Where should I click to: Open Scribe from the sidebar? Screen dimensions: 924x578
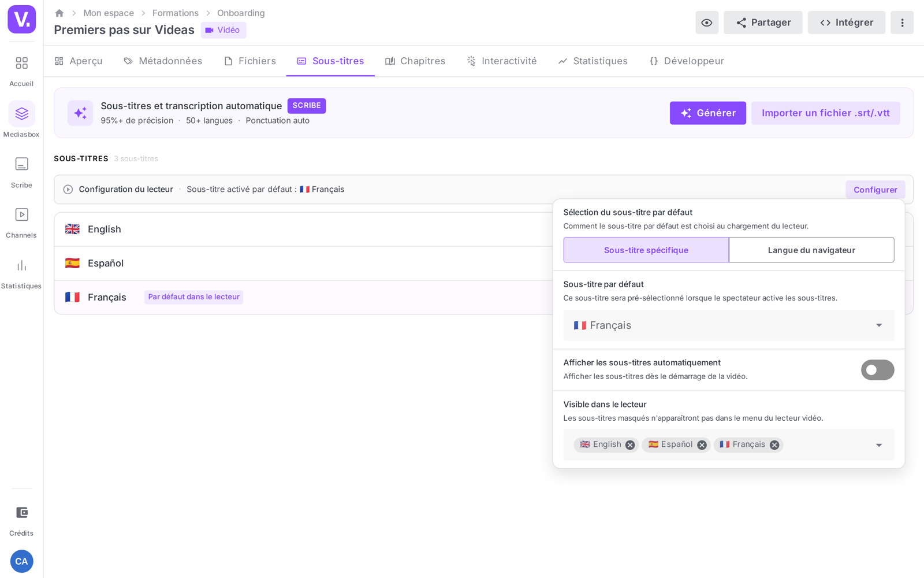tap(21, 172)
